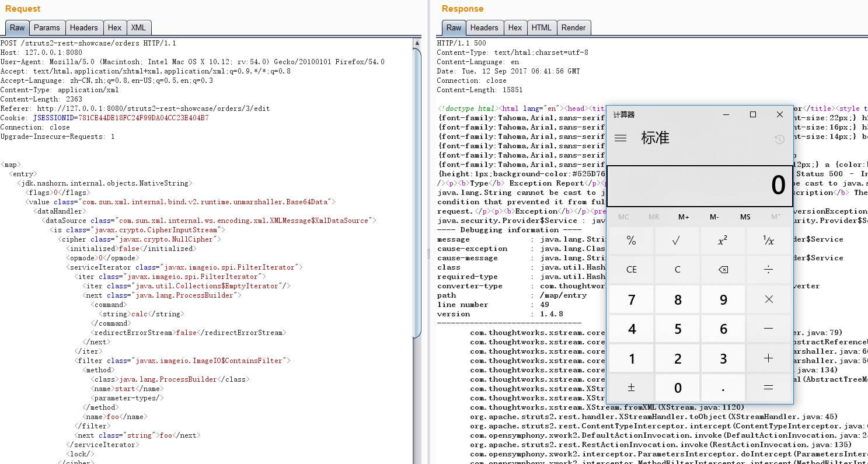Click the digit 7 key
868x464 pixels.
click(631, 299)
